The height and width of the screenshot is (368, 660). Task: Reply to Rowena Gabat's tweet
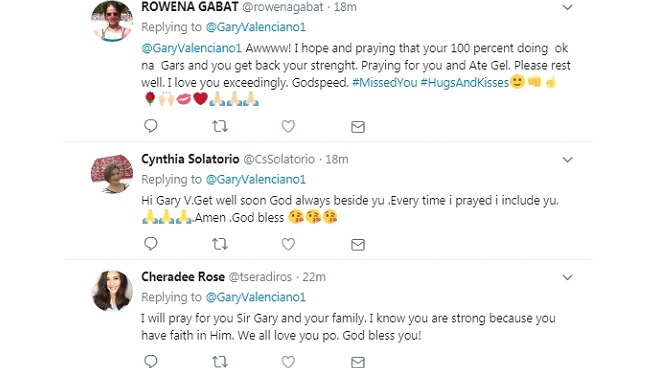(151, 126)
